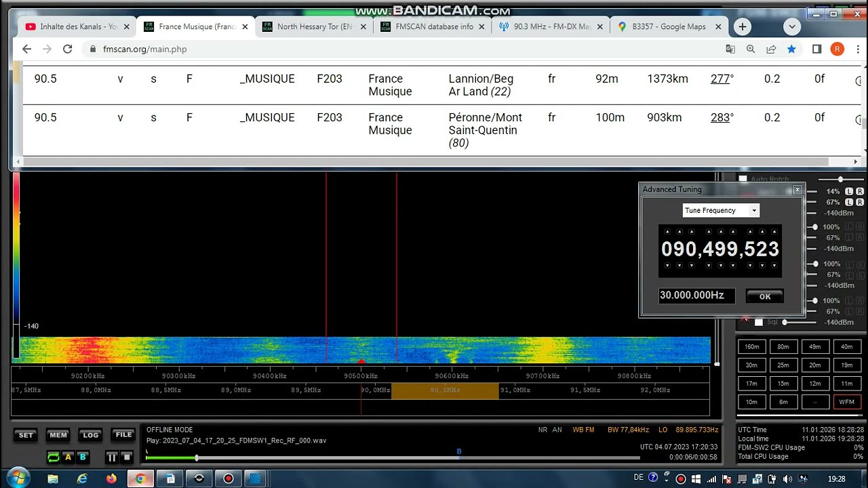Select the 20m band button
Screen dimensions: 868x488
815,365
